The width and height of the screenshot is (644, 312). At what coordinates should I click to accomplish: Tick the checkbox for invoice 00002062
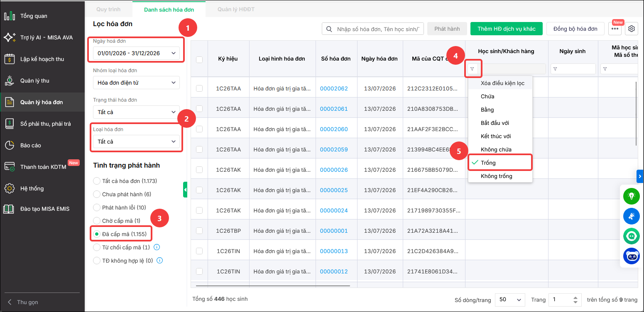click(x=199, y=88)
